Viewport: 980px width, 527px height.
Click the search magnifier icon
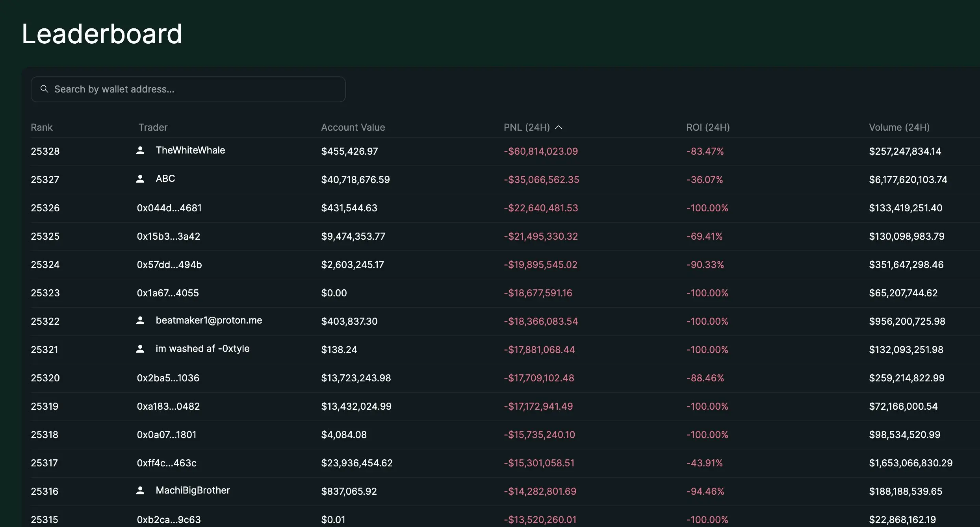pyautogui.click(x=45, y=89)
